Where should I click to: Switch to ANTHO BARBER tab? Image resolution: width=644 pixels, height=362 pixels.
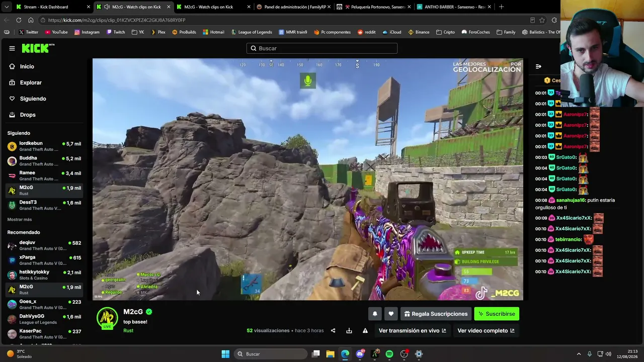pyautogui.click(x=454, y=7)
